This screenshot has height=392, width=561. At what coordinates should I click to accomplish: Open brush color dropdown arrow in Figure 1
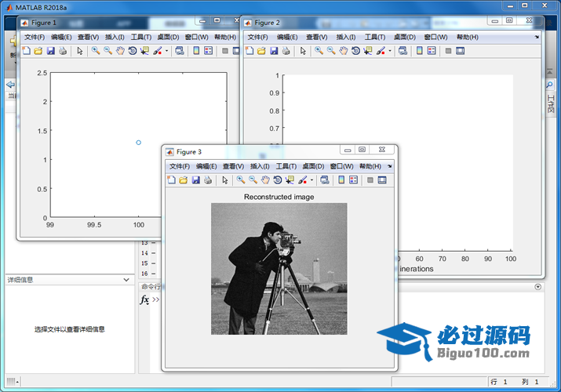coord(166,51)
